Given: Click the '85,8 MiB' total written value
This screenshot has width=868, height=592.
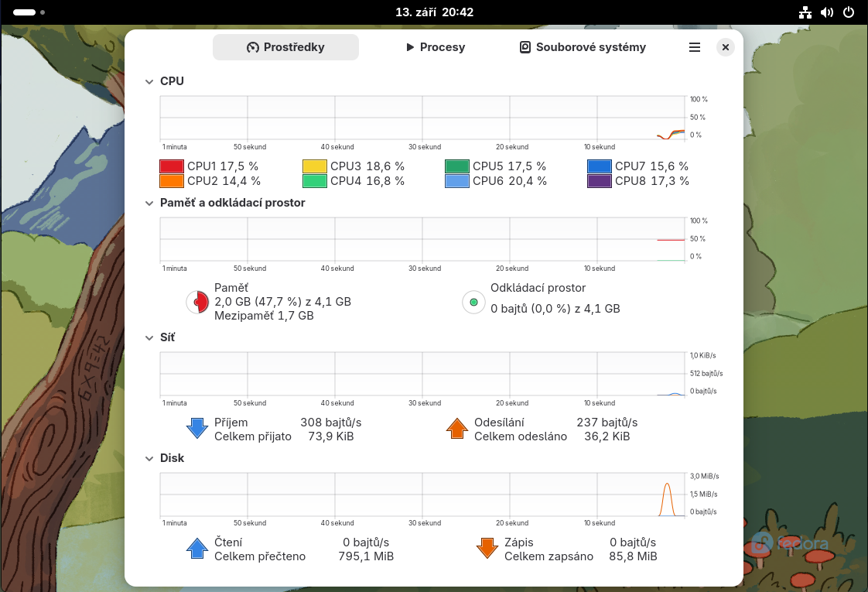Looking at the screenshot, I should (634, 556).
